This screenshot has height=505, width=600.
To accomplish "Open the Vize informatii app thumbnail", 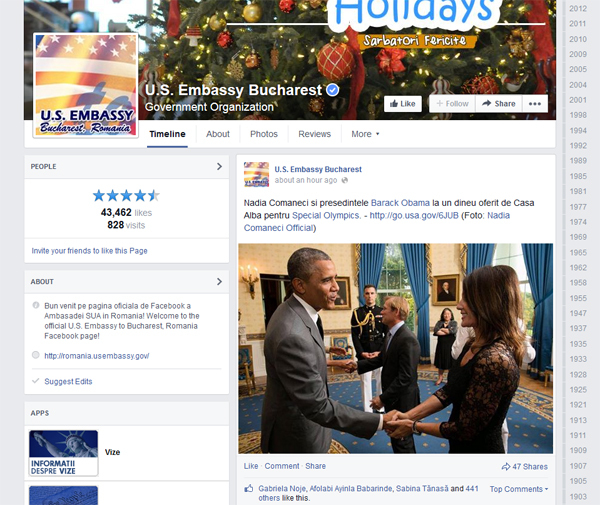I will tap(64, 453).
